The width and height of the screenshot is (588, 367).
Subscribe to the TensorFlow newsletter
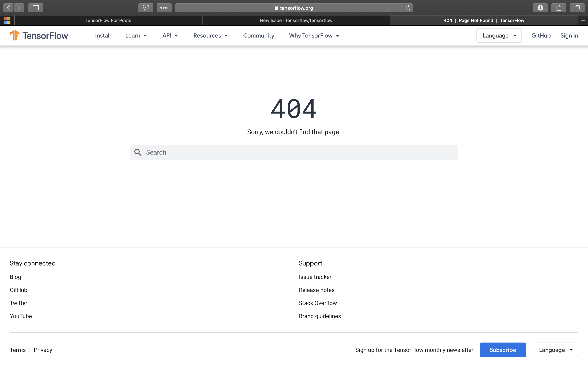pos(503,350)
